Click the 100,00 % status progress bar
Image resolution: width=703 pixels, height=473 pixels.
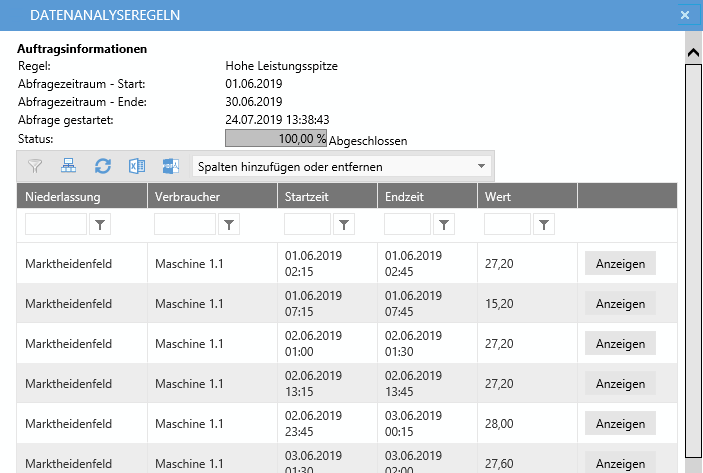(x=276, y=139)
